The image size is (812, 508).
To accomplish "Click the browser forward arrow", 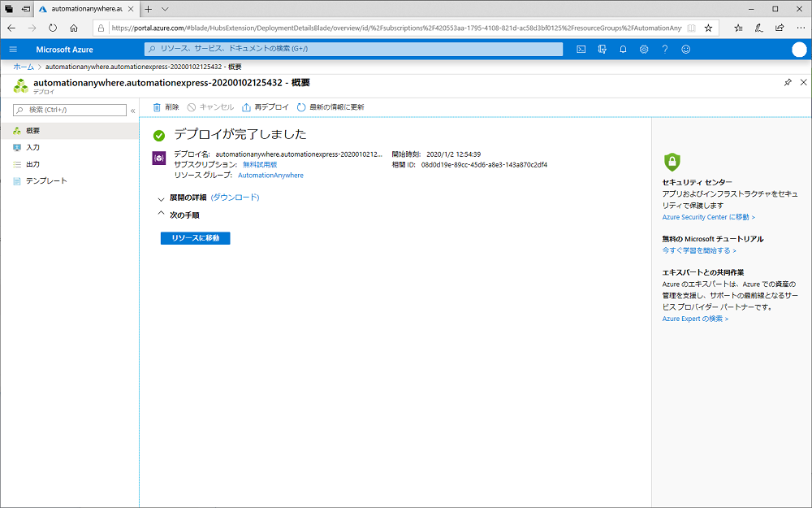I will click(x=32, y=28).
